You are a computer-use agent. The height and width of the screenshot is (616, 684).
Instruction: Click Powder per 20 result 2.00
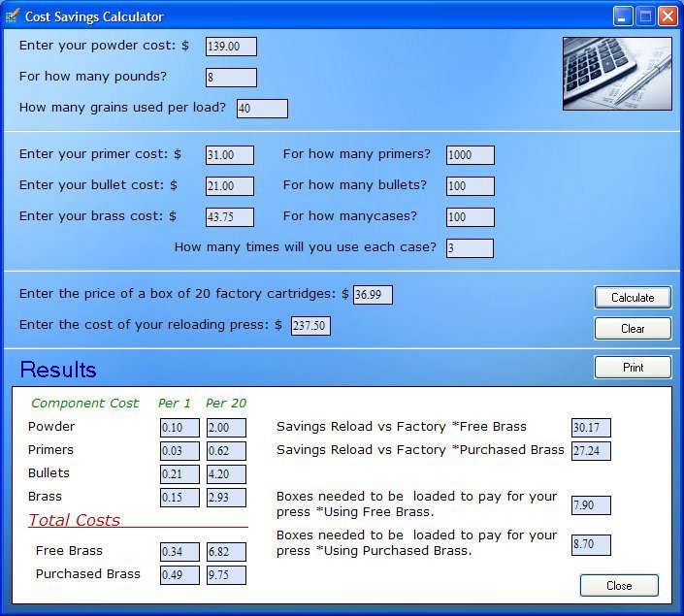coord(226,428)
